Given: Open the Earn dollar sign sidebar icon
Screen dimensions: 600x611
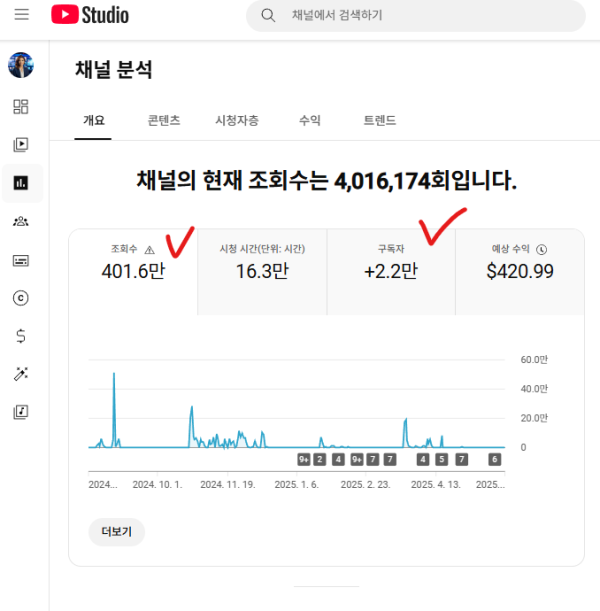Looking at the screenshot, I should click(21, 336).
